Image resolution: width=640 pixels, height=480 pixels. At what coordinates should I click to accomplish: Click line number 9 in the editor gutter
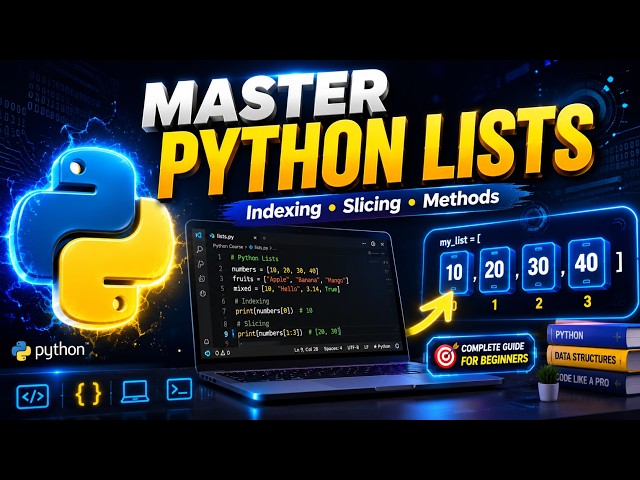(x=226, y=334)
